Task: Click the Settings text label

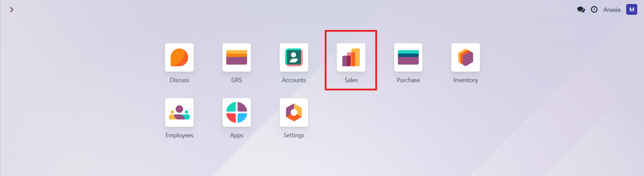Action: (294, 135)
